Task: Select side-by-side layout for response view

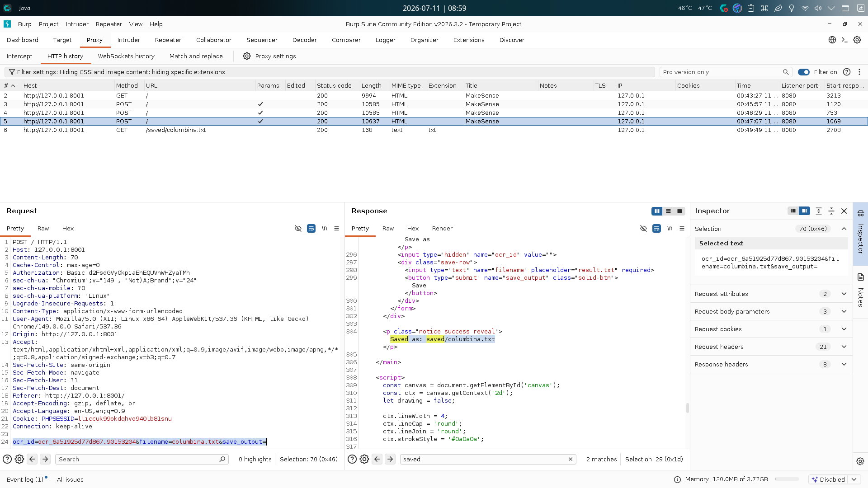Action: coord(657,211)
